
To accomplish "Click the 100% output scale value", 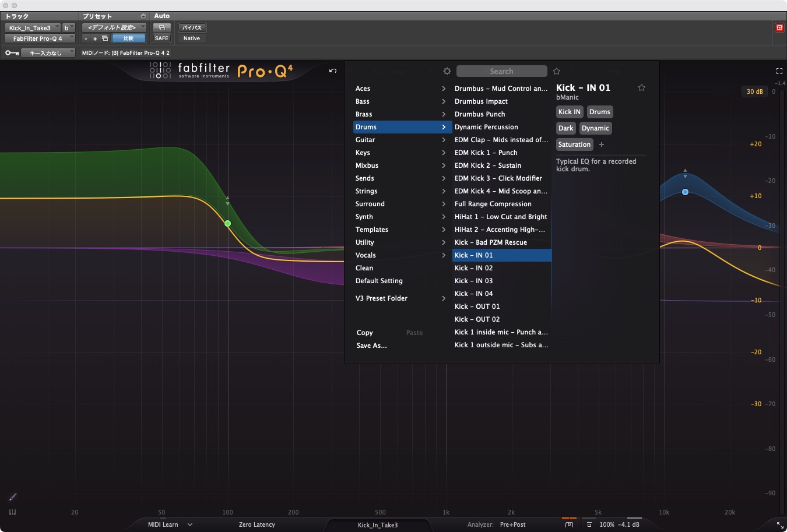I will click(x=607, y=525).
